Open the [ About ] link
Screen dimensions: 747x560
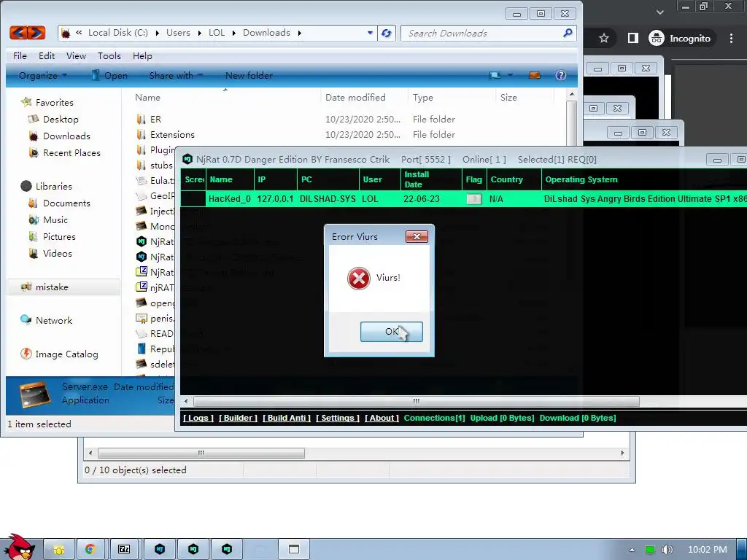coord(382,418)
